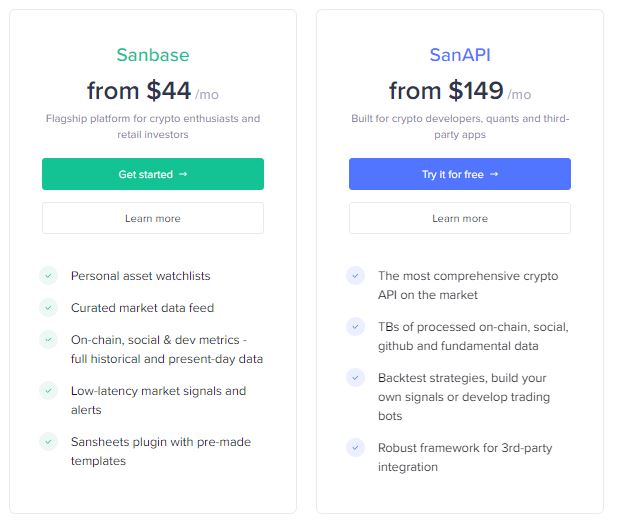Click the blue Try it for free button
The width and height of the screenshot is (620, 523).
pyautogui.click(x=459, y=174)
